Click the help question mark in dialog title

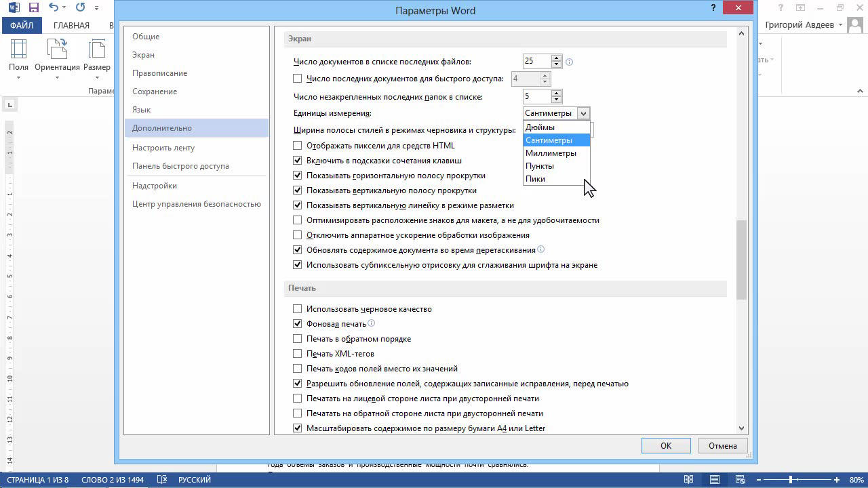[x=713, y=9]
